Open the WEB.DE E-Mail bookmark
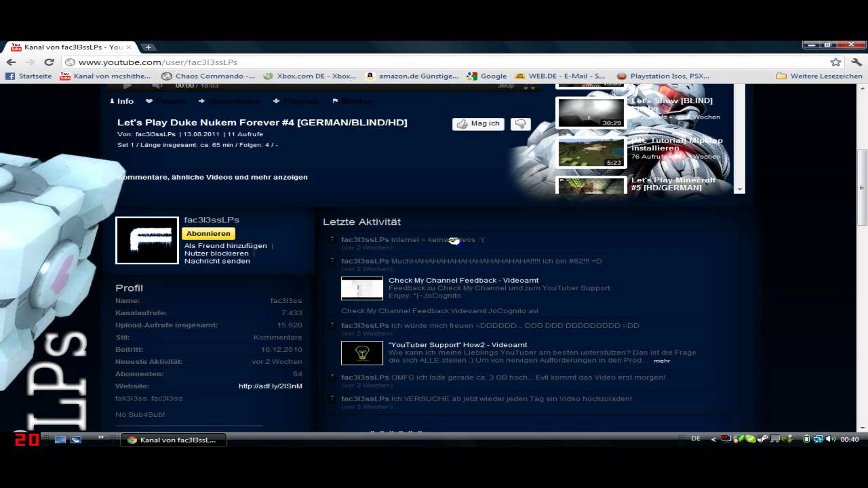 (x=560, y=76)
